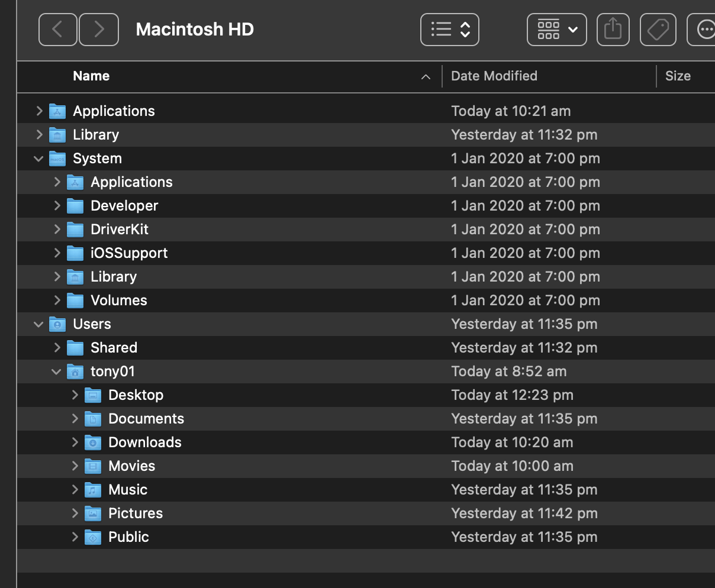The width and height of the screenshot is (715, 588).
Task: Collapse the Users folder
Action: click(39, 324)
